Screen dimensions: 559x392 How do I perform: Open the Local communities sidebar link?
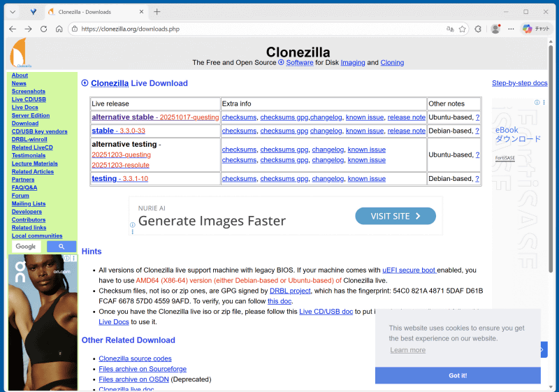tap(37, 236)
